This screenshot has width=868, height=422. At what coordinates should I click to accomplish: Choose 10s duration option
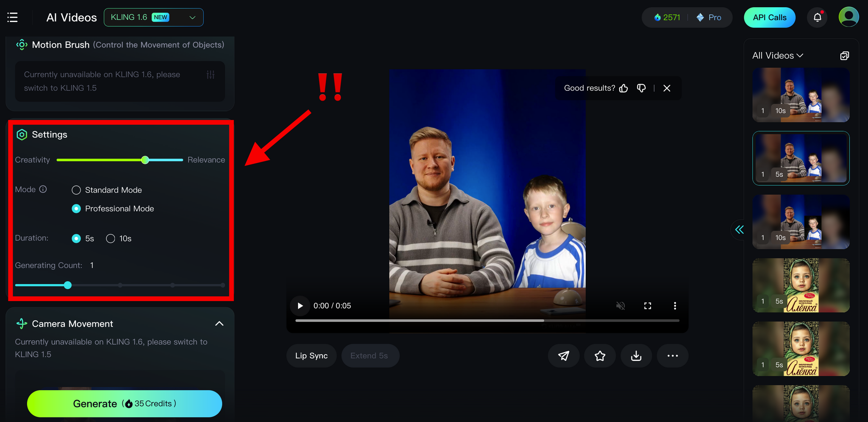coord(111,239)
